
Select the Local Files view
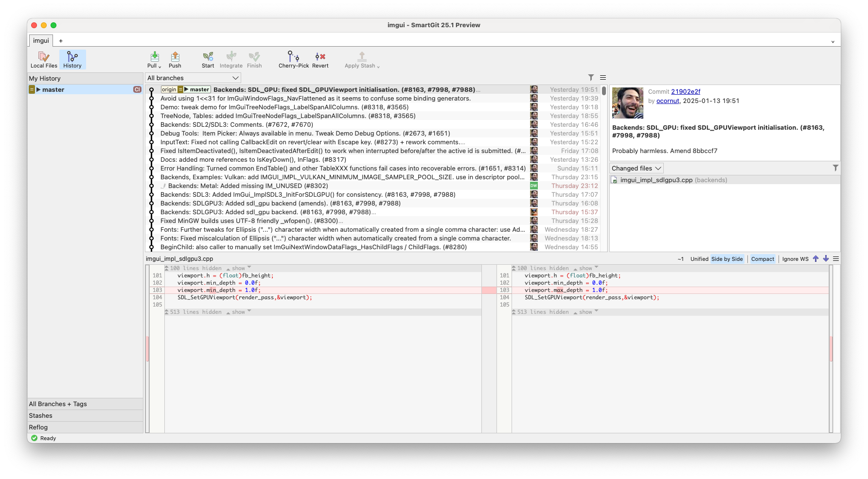(x=43, y=59)
